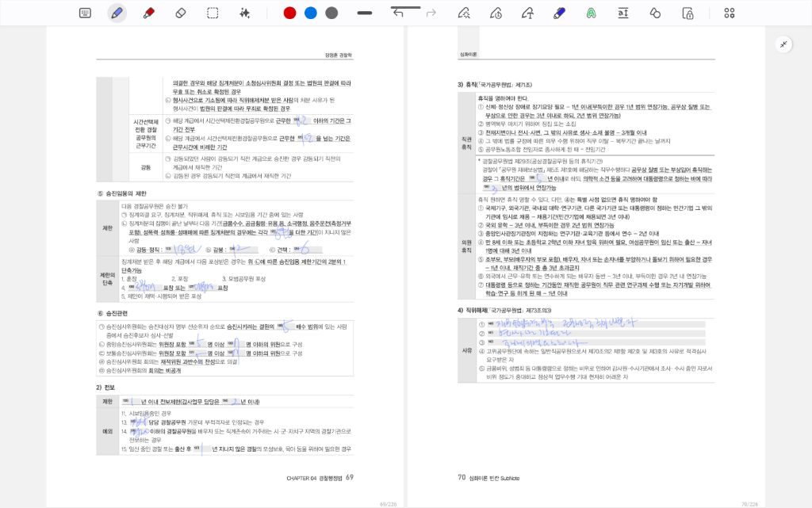
Task: Pick the red pen color
Action: tap(289, 13)
